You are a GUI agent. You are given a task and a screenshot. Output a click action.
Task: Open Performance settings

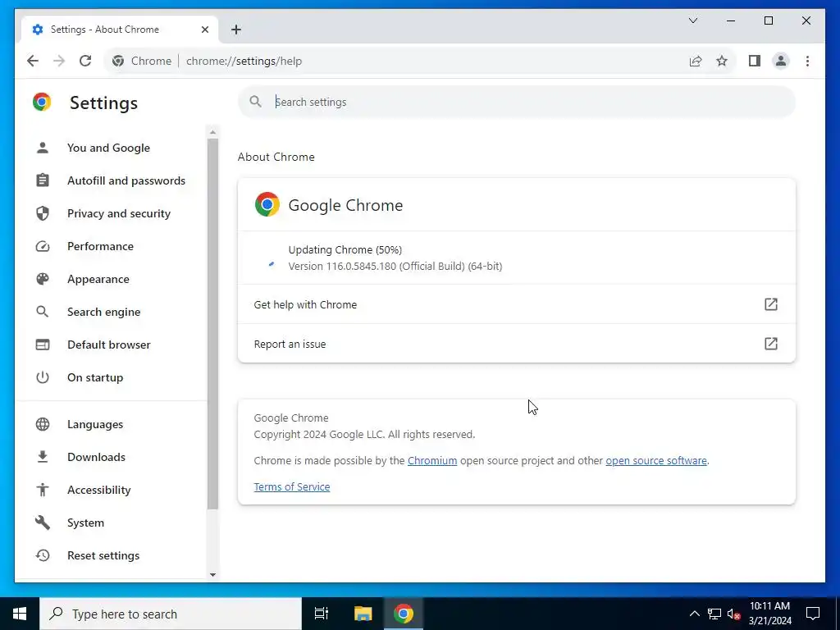(x=100, y=246)
